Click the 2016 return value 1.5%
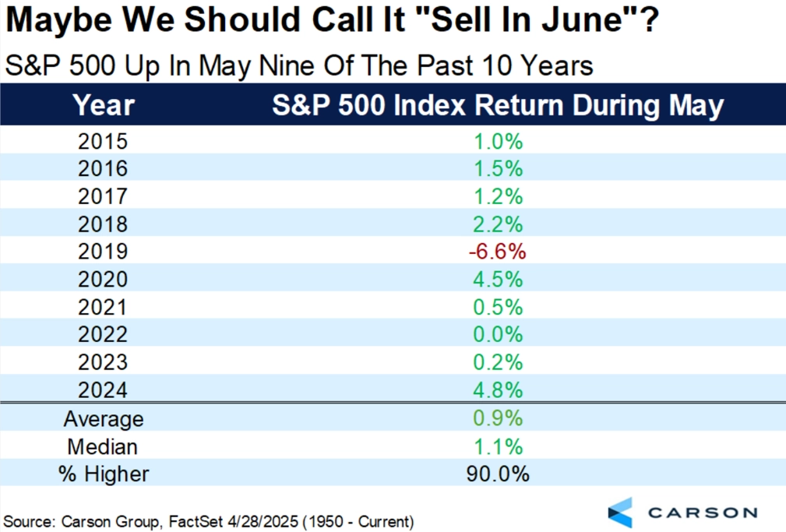Viewport: 786px width, 532px height. tap(498, 168)
